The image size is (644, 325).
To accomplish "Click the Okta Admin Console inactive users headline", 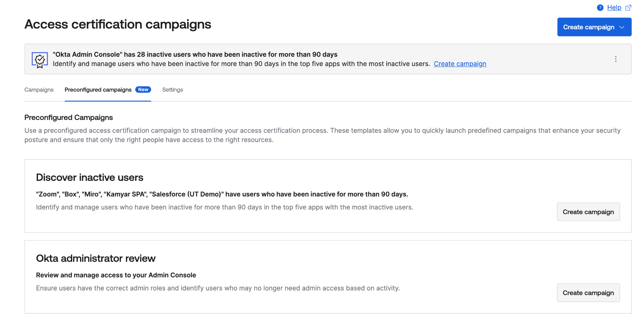I will 195,55.
